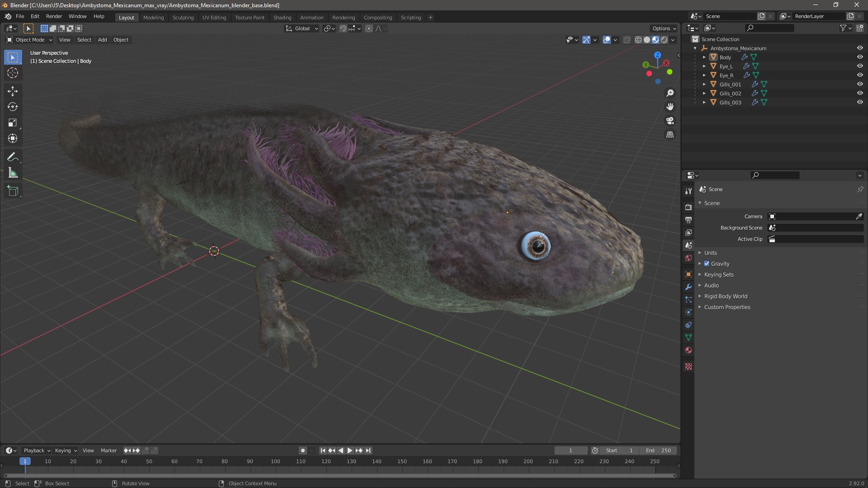The height and width of the screenshot is (488, 868).
Task: Open the timeline Keying popover
Action: click(x=66, y=450)
